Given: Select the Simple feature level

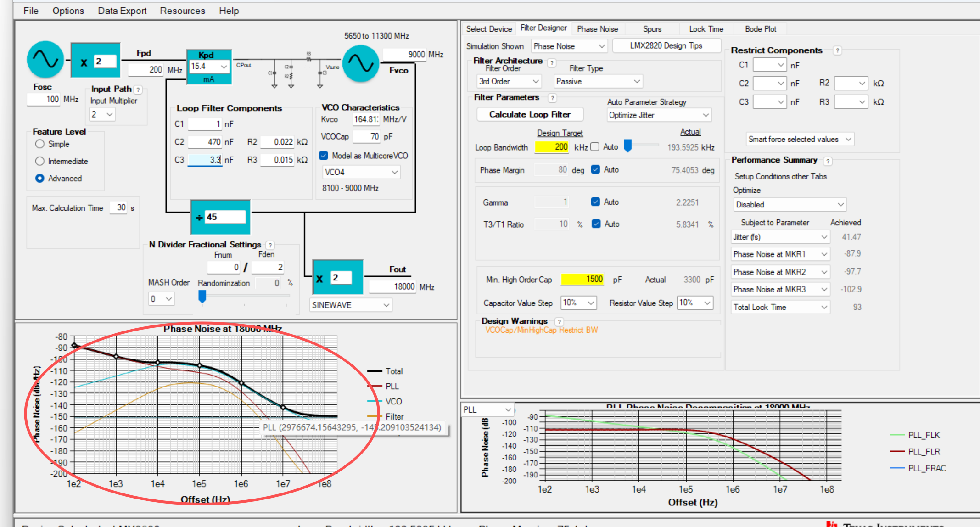Looking at the screenshot, I should (40, 144).
